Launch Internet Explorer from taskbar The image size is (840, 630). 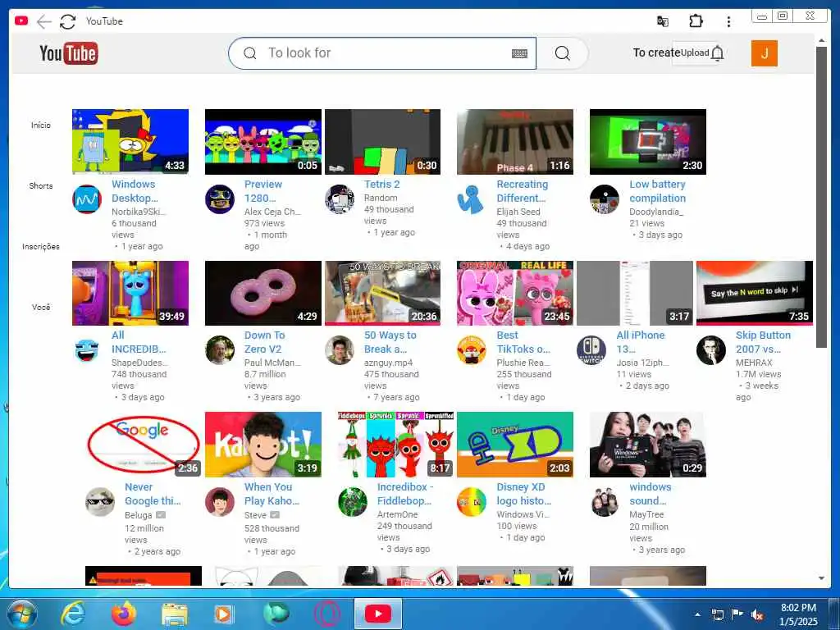click(72, 614)
